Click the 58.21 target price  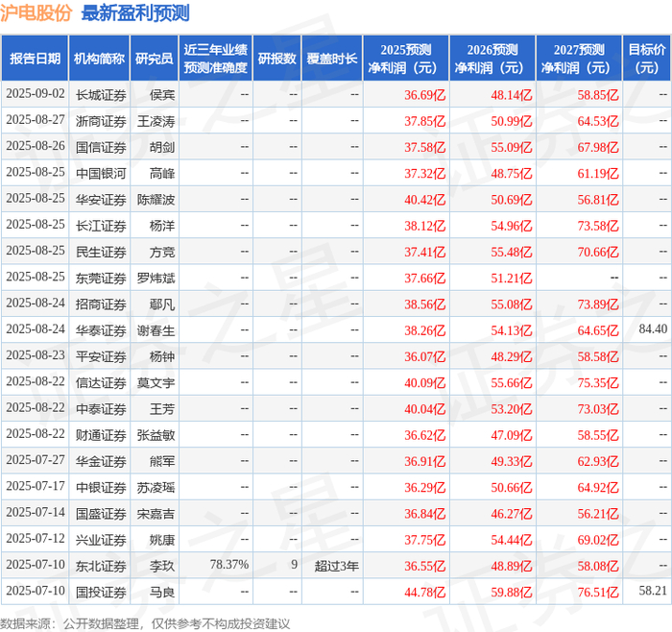[x=653, y=591]
